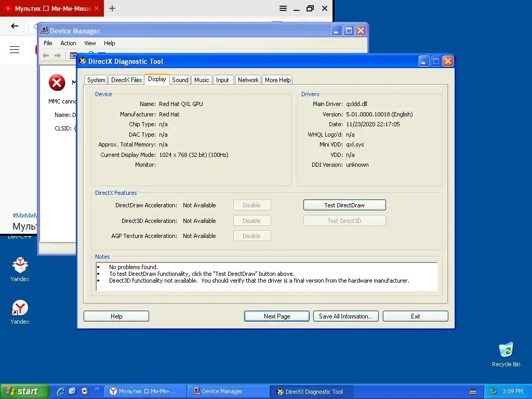Click Disable for Direct3D Acceleration
This screenshot has height=399, width=532.
pyautogui.click(x=252, y=220)
